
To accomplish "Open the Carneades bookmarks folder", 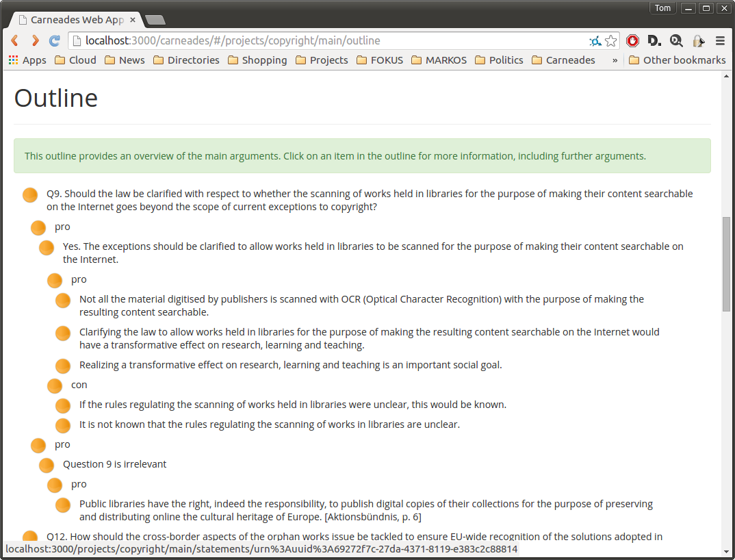I will click(563, 60).
